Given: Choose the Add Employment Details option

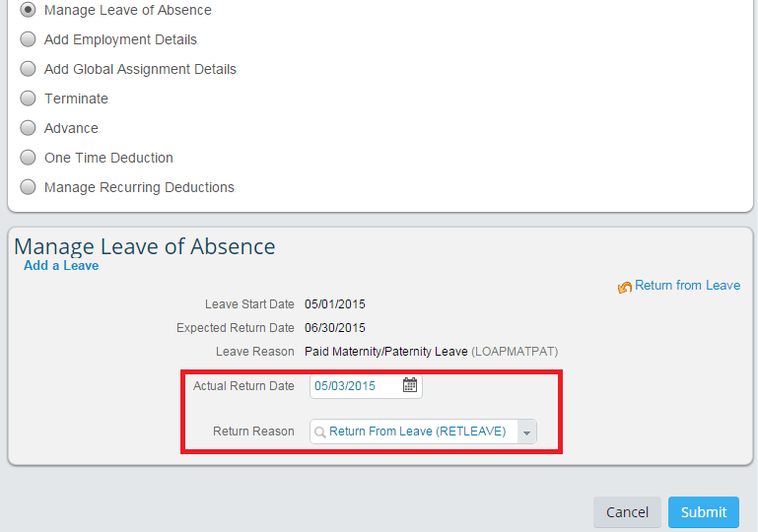Looking at the screenshot, I should (28, 39).
